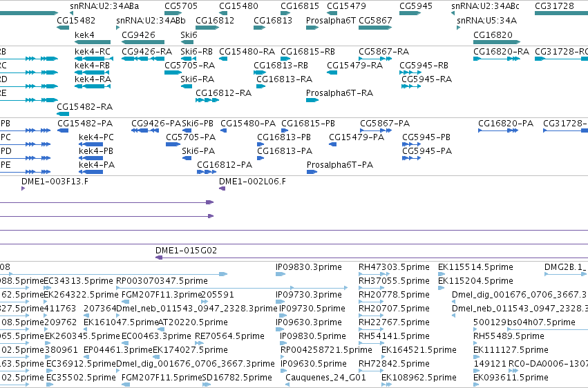
Task: Open the SD16782.5prime EST label
Action: (237, 377)
